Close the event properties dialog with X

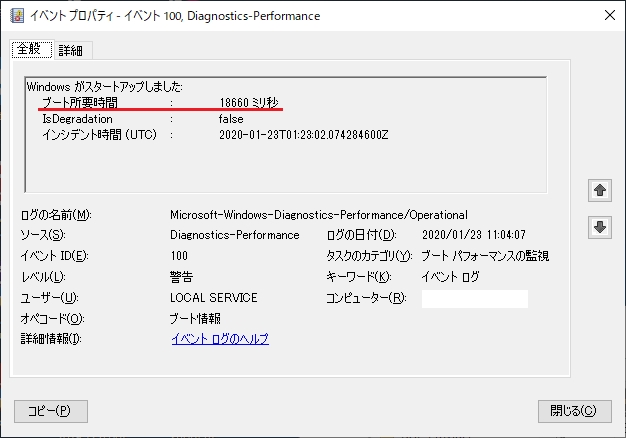tap(608, 15)
